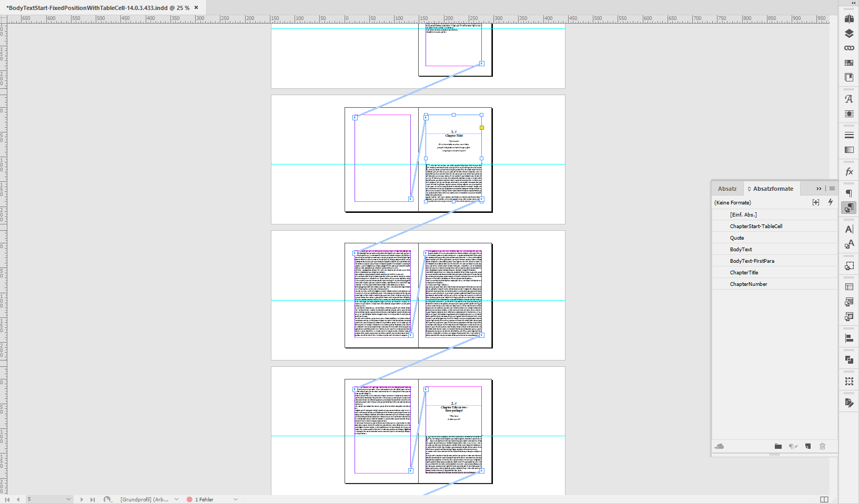The image size is (859, 504).
Task: Select the BodyText paragraph style
Action: click(x=741, y=249)
